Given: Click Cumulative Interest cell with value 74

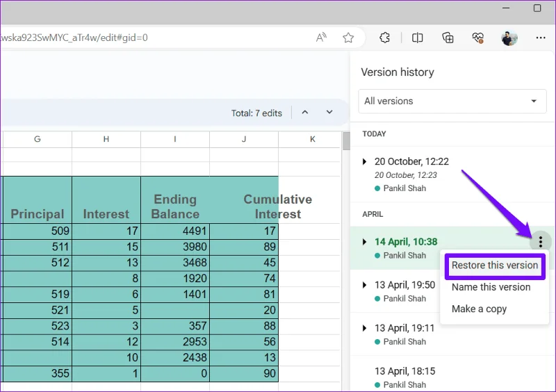Looking at the screenshot, I should (x=244, y=279).
